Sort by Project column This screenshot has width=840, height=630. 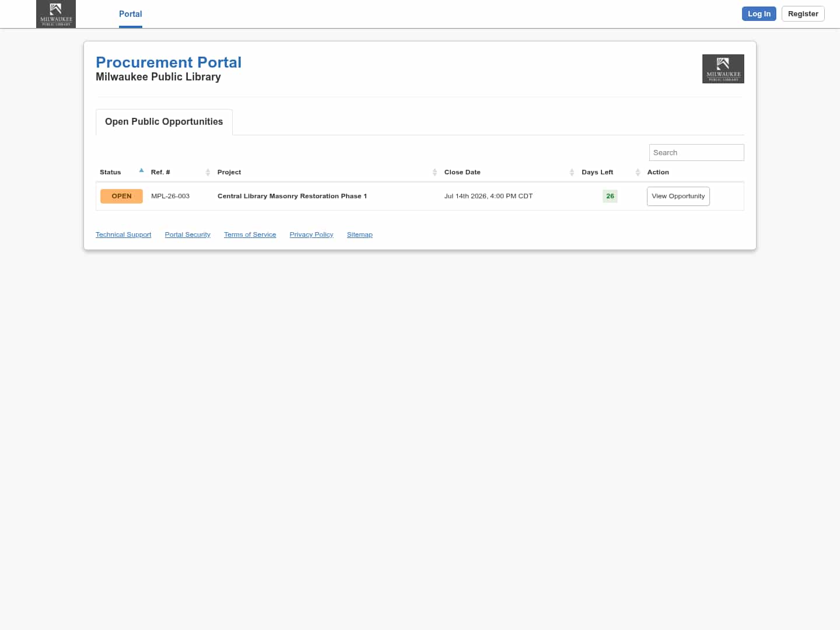(x=327, y=172)
